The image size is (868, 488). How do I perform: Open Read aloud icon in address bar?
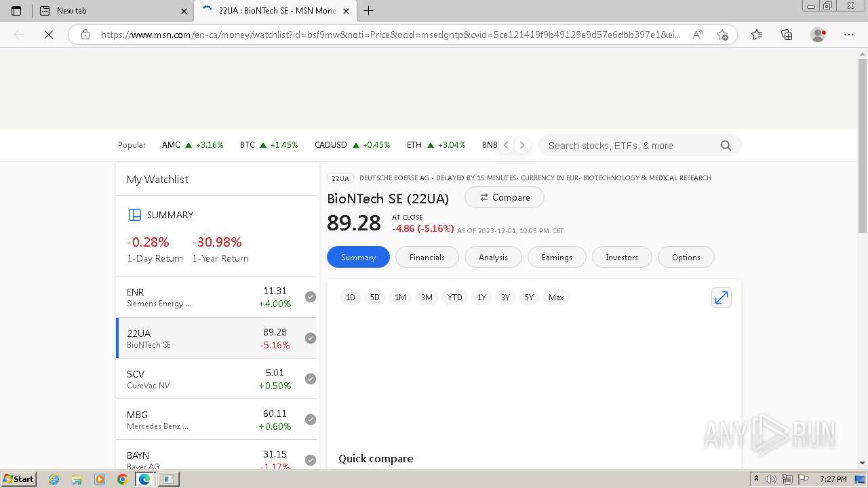point(697,35)
